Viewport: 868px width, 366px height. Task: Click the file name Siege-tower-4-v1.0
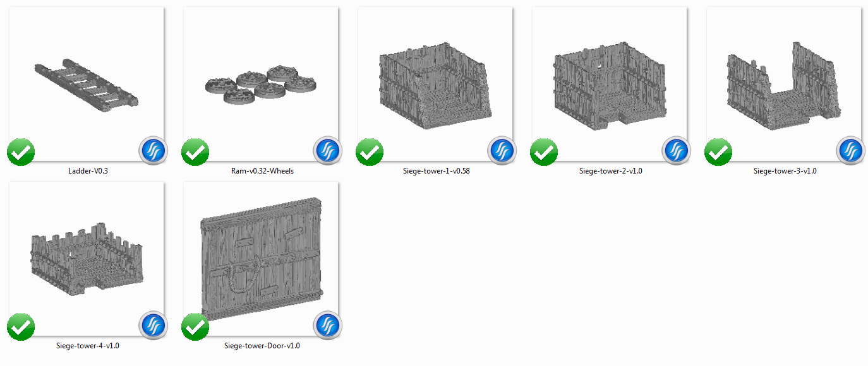(88, 346)
